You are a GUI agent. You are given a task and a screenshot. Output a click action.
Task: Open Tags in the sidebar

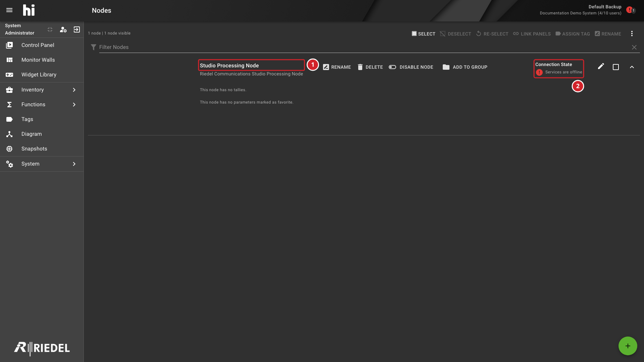42,119
